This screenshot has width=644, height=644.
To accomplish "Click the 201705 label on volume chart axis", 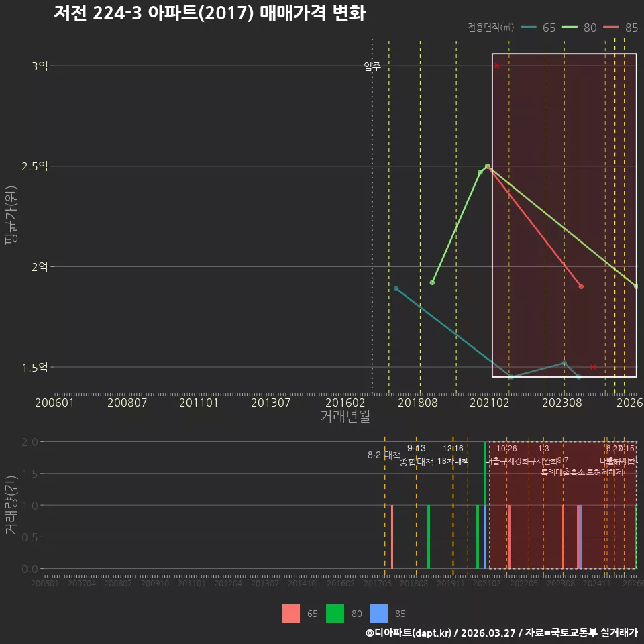I will tap(378, 583).
